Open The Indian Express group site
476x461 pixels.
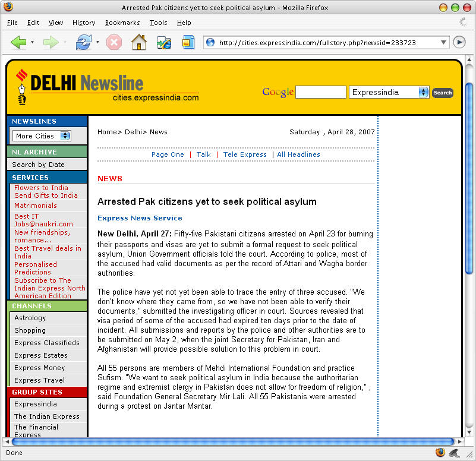47,416
